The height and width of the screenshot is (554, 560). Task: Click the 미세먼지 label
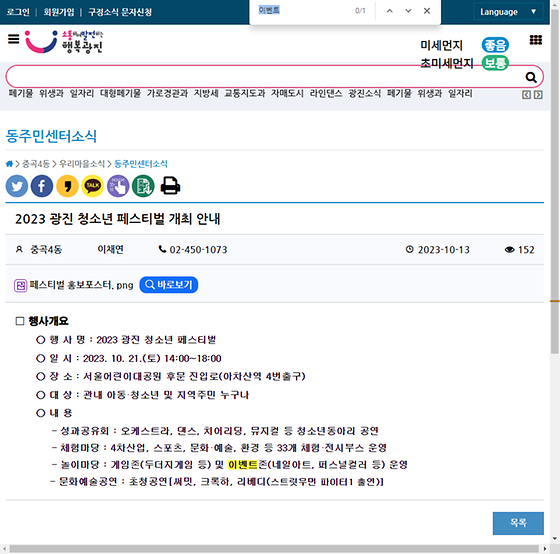(441, 45)
